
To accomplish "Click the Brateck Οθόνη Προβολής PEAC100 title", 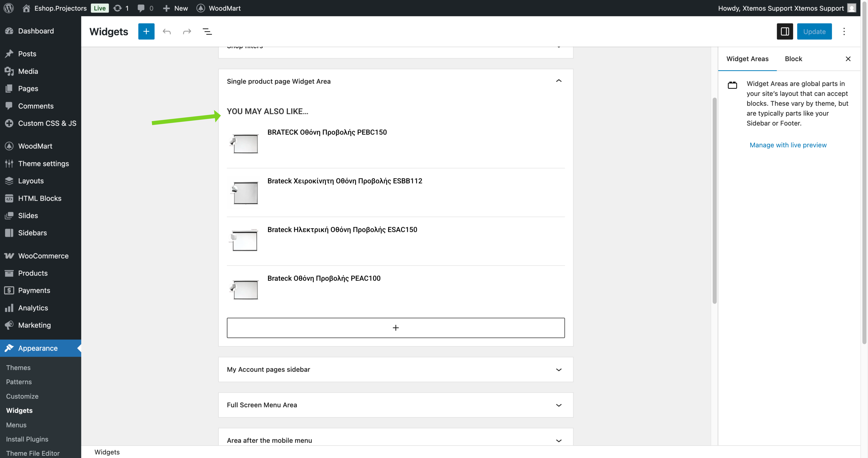I will click(324, 278).
